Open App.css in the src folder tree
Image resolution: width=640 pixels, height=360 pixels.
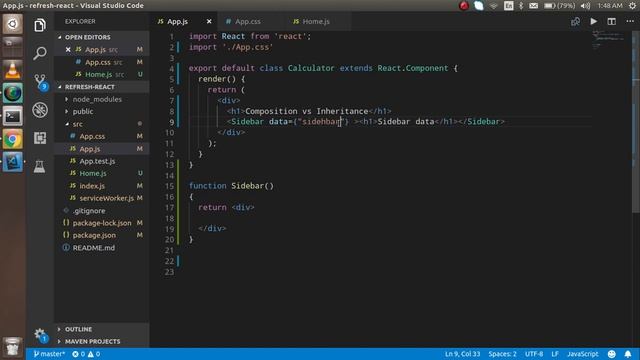coord(92,136)
